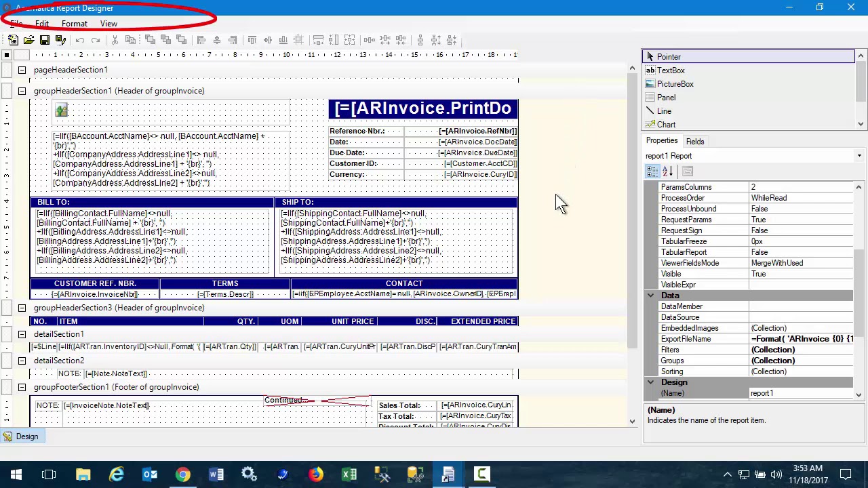868x488 pixels.
Task: Click the Cut scissors icon
Action: [115, 40]
